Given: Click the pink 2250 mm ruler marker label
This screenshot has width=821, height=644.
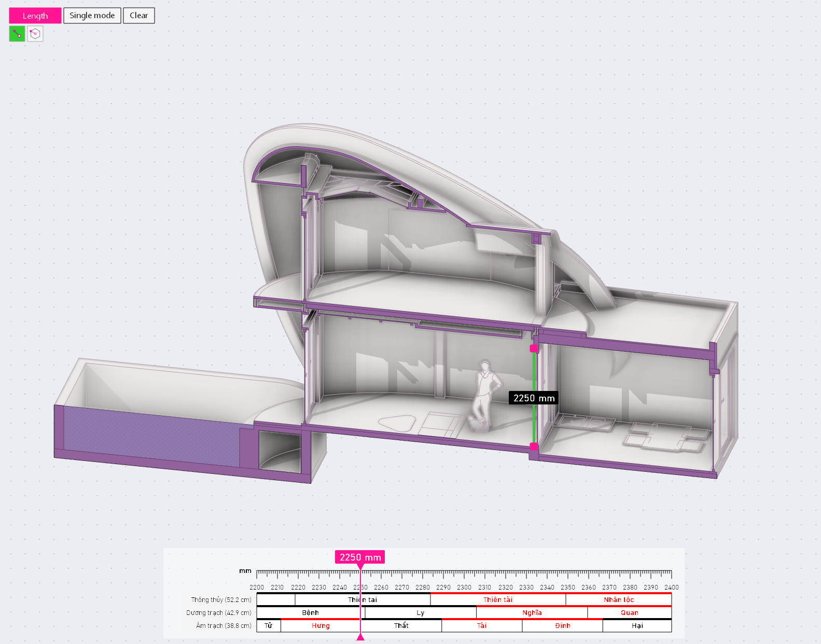Looking at the screenshot, I should [x=360, y=557].
